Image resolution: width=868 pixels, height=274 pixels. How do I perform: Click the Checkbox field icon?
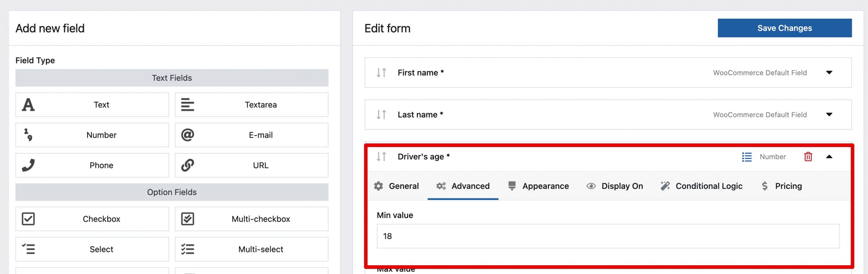[x=28, y=219]
